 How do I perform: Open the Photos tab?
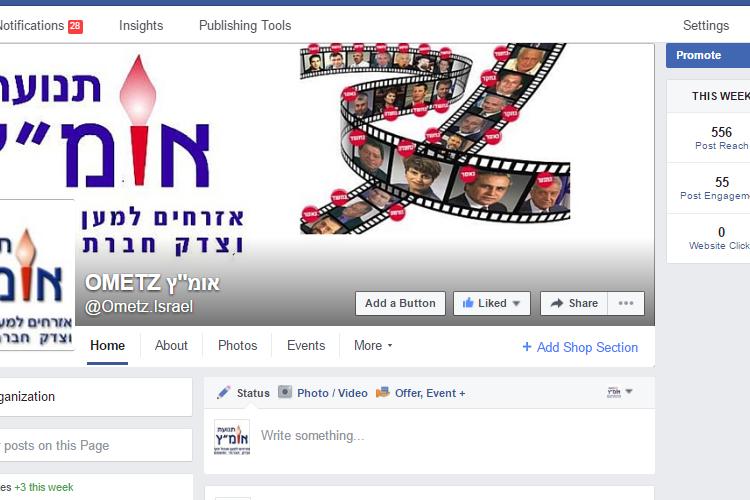[x=238, y=345]
